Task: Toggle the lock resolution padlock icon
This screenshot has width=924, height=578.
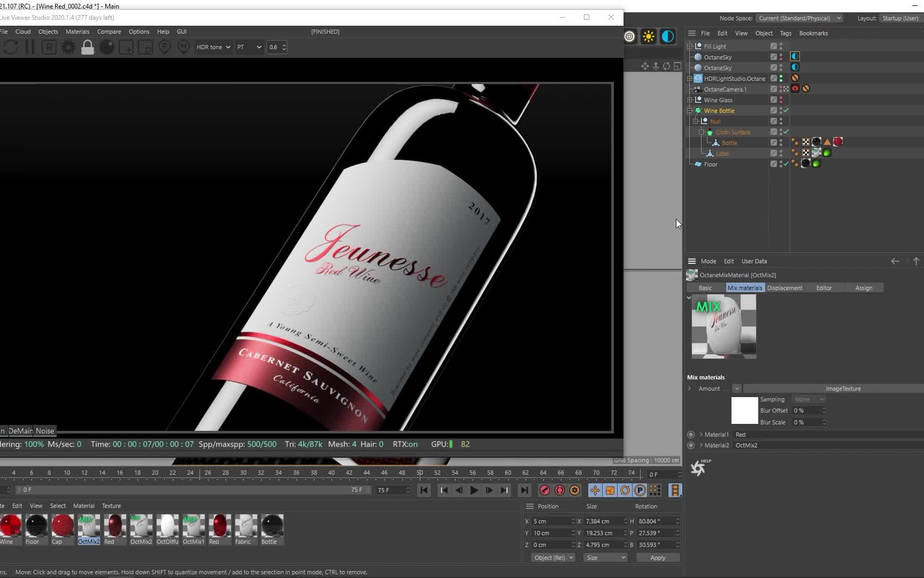Action: click(x=88, y=47)
